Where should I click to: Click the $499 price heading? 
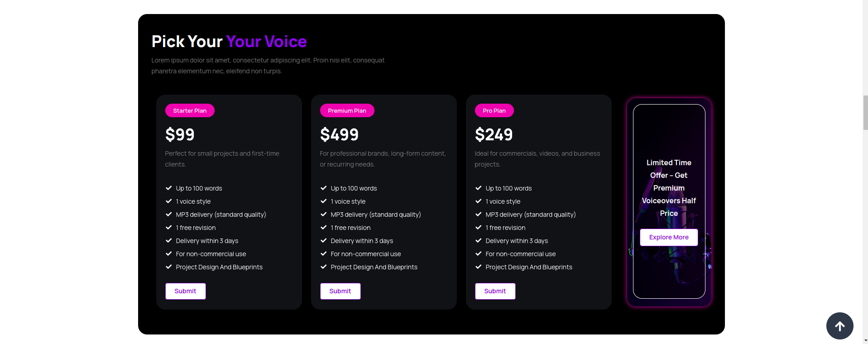[x=339, y=134]
